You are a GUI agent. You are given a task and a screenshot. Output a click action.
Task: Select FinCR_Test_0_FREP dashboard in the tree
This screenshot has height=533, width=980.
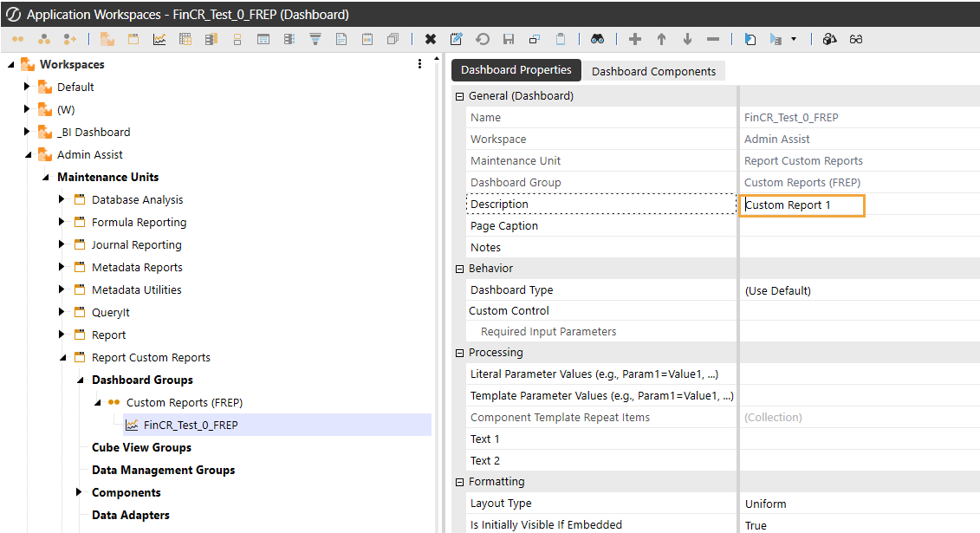tap(191, 425)
